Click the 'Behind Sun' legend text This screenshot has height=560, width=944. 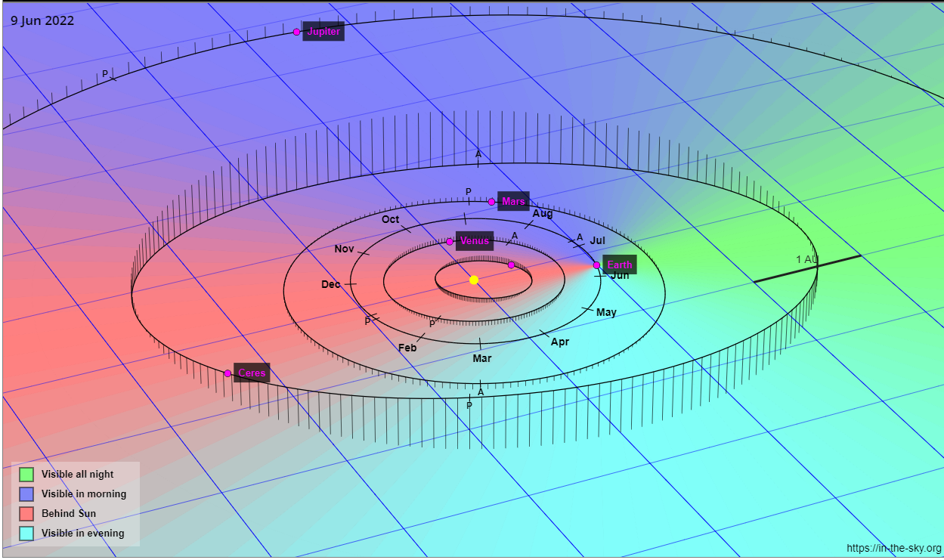tap(69, 514)
